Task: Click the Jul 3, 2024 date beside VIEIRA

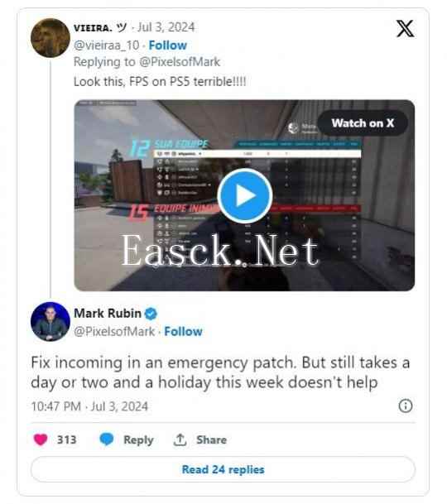Action: (166, 27)
